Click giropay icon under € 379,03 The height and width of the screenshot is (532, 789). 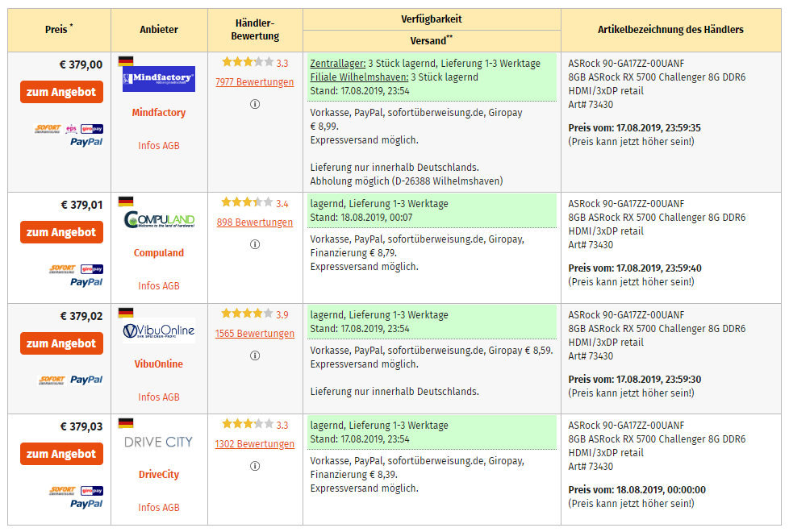92,490
